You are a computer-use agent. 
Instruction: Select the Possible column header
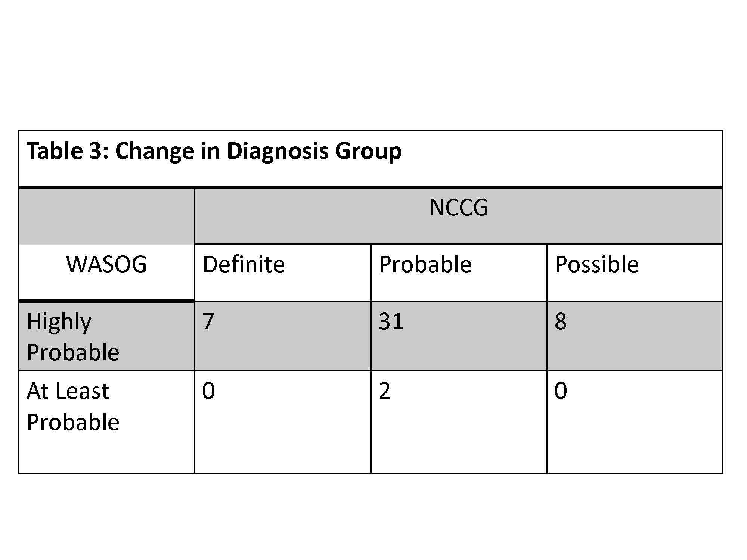point(596,265)
